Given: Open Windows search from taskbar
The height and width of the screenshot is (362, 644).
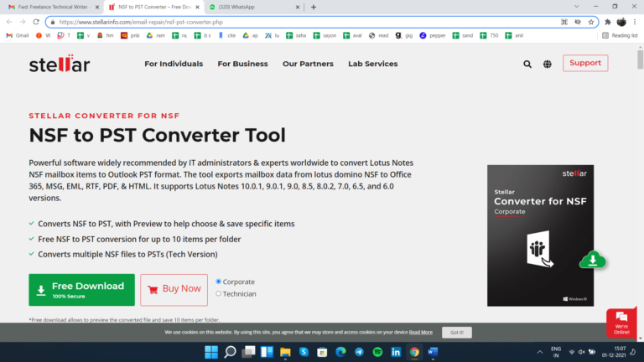Looking at the screenshot, I should pyautogui.click(x=230, y=352).
